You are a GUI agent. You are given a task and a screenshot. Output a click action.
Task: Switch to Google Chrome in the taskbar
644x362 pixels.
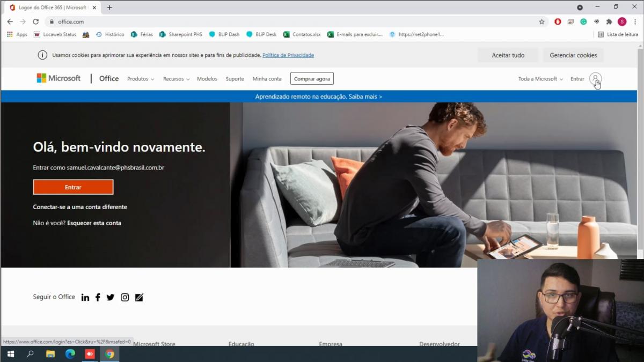(110, 354)
